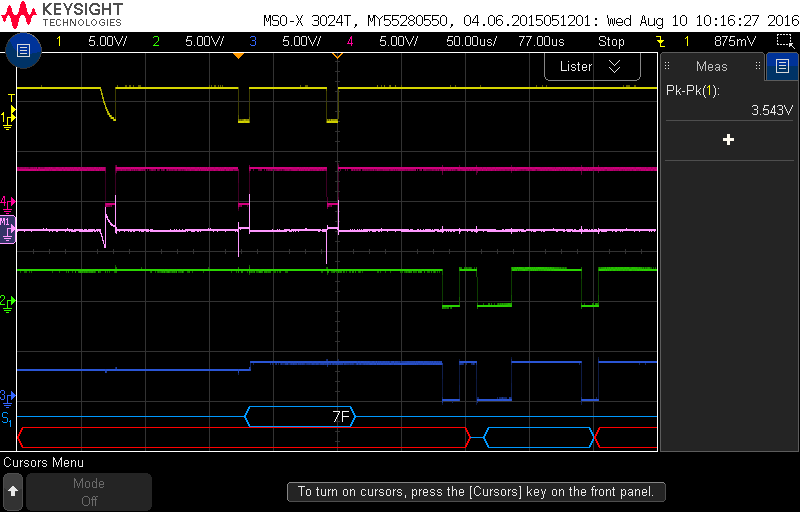Click the Cursors Menu title
This screenshot has width=800, height=512.
pos(43,463)
